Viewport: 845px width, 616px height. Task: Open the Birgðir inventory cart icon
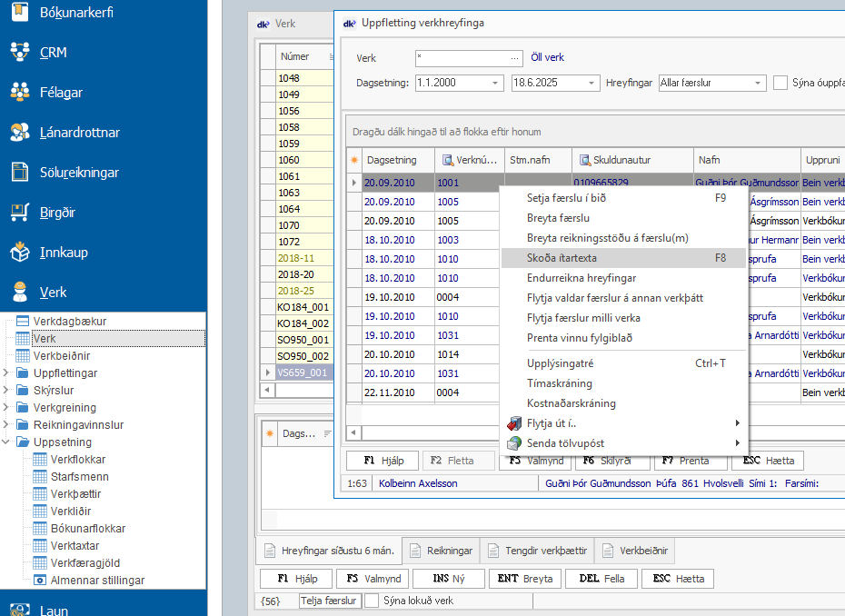pyautogui.click(x=20, y=212)
